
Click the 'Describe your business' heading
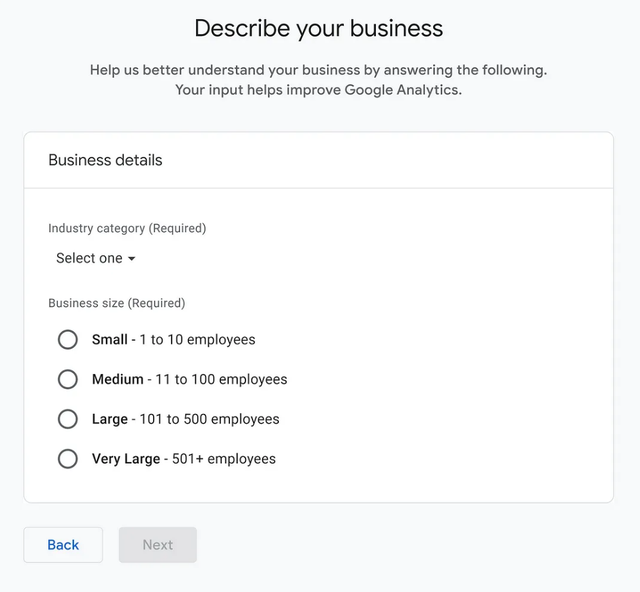pos(318,28)
